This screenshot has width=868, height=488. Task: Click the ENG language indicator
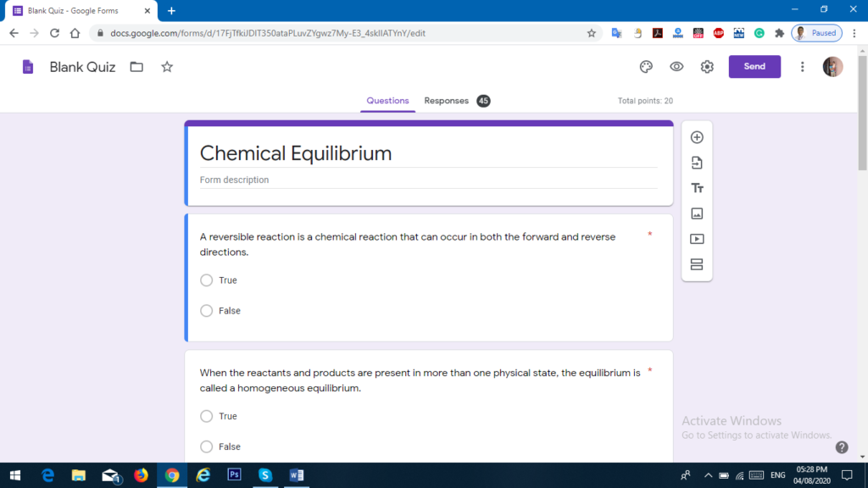[x=778, y=475]
